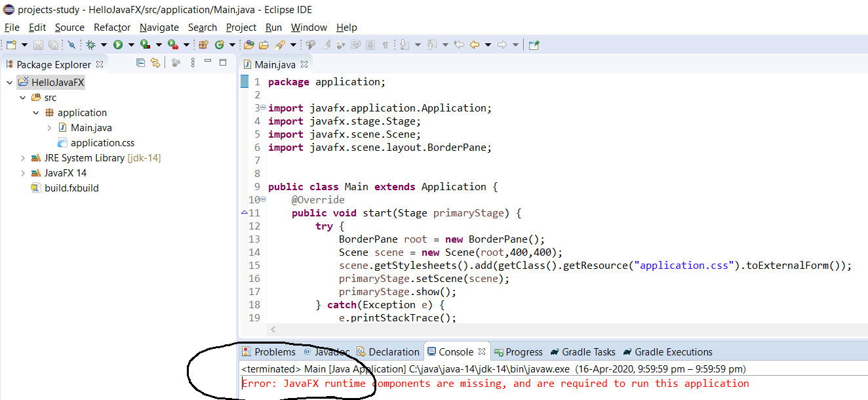This screenshot has height=400, width=868.
Task: Click the Save All toolbar icon
Action: coord(52,45)
